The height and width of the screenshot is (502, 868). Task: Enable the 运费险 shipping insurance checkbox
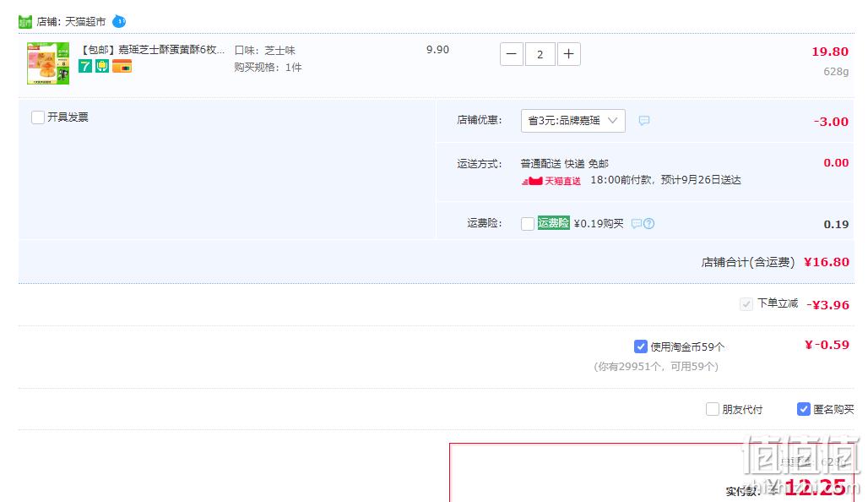(x=528, y=223)
